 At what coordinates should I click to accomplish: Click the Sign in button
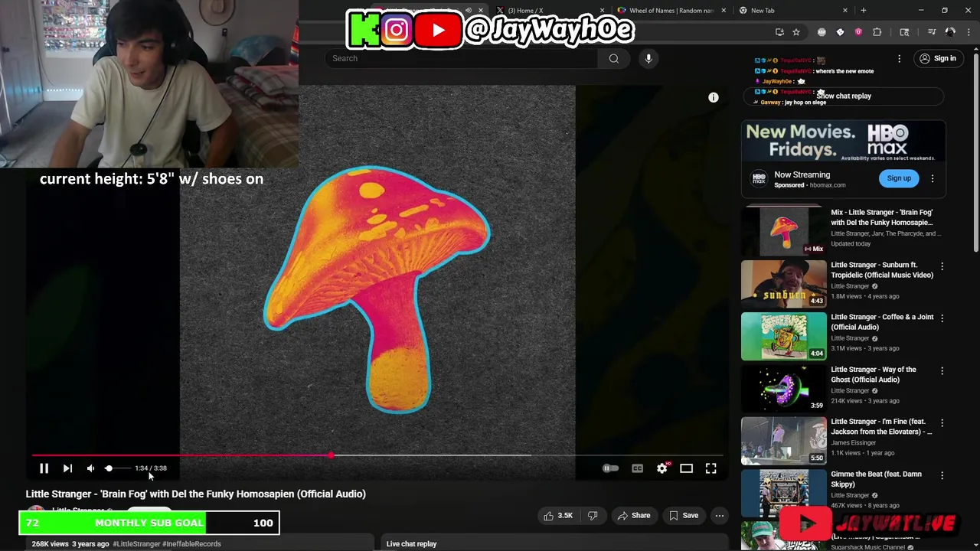(938, 58)
